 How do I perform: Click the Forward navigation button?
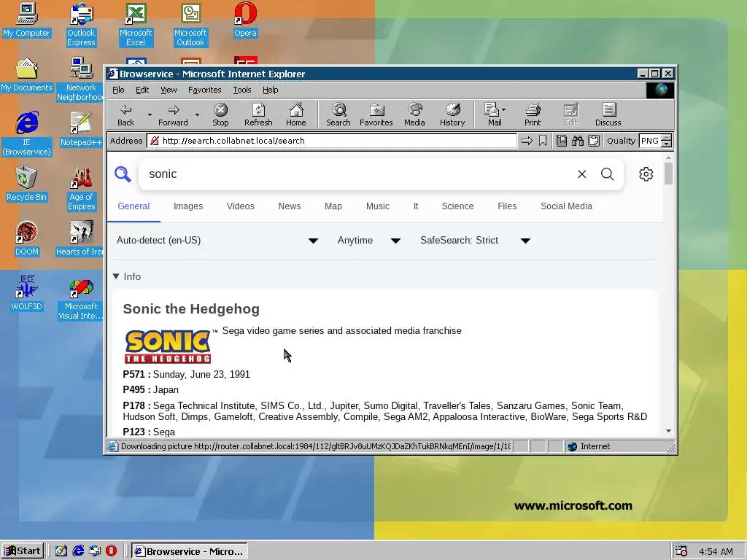click(x=173, y=115)
